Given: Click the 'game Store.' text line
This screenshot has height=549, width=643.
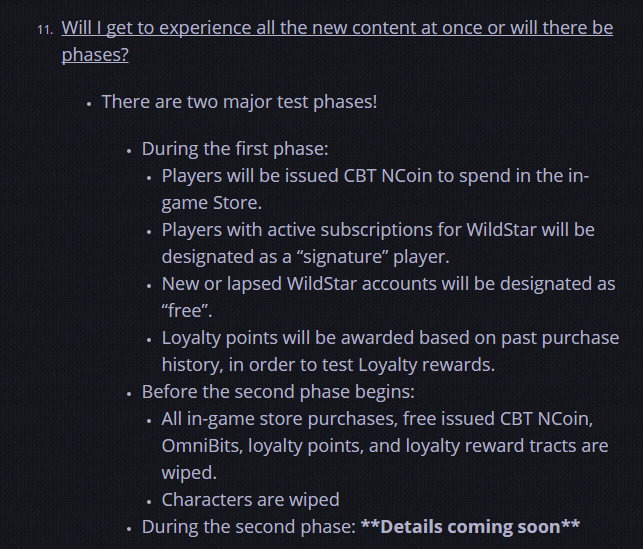Looking at the screenshot, I should [212, 203].
